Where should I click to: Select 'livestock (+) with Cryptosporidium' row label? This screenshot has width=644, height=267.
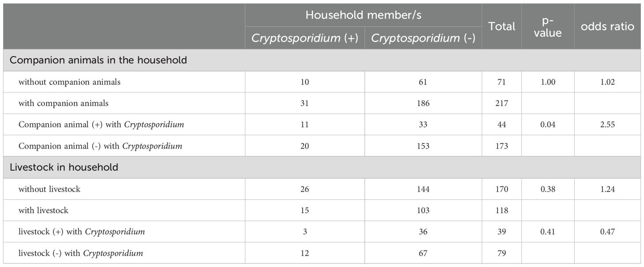pyautogui.click(x=82, y=232)
